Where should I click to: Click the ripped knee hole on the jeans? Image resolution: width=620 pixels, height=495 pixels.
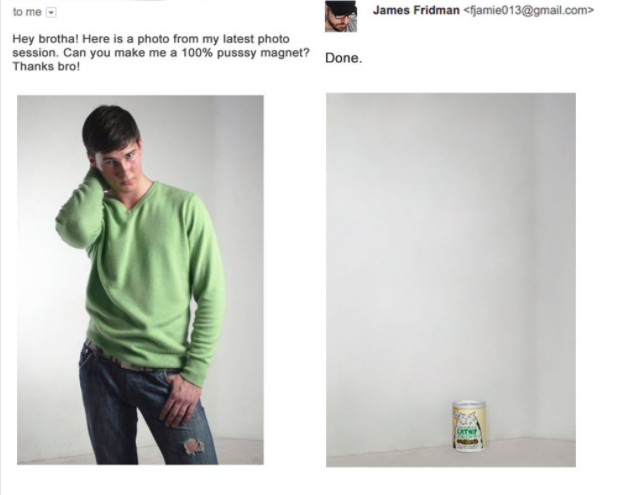coord(193,446)
